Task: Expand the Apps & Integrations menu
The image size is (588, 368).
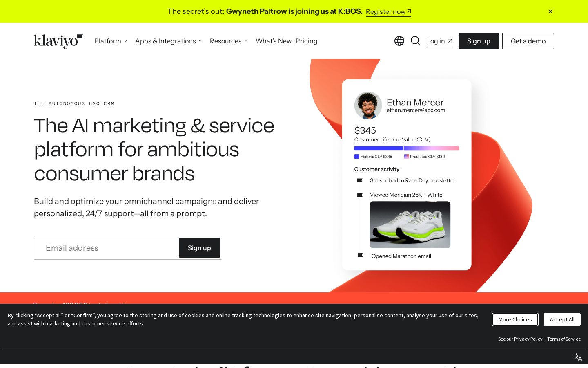Action: 169,41
